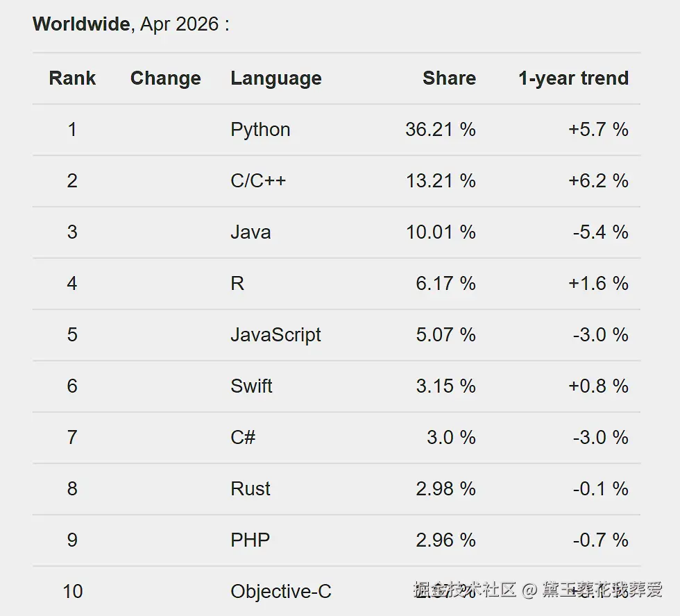Click the R language entry

(237, 284)
